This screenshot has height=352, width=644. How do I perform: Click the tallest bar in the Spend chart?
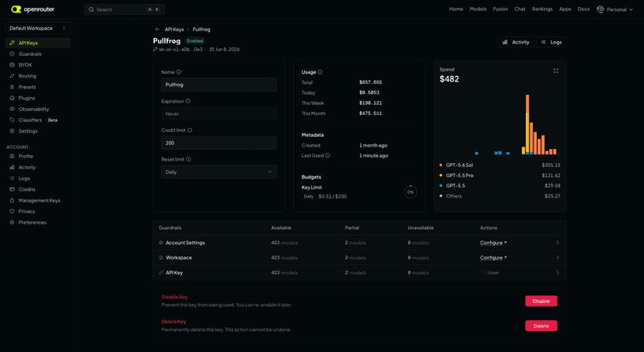tap(527, 124)
